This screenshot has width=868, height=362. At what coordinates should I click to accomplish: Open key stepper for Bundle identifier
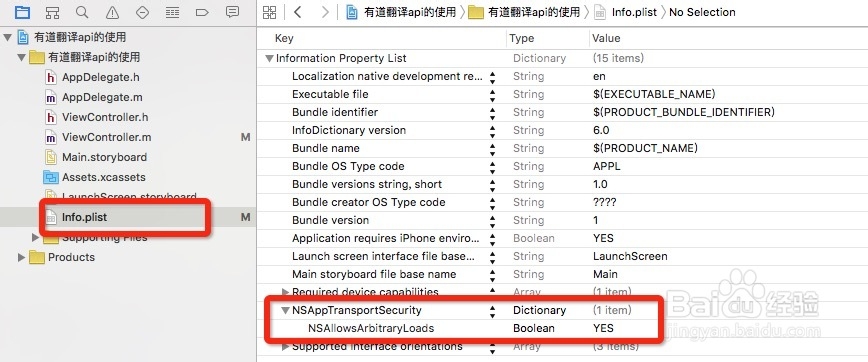pos(492,113)
